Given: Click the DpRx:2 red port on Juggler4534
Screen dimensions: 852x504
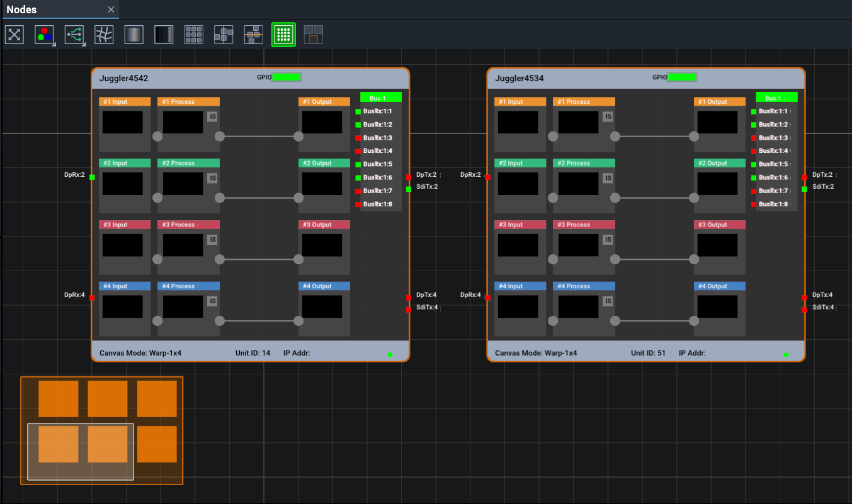Looking at the screenshot, I should point(487,177).
